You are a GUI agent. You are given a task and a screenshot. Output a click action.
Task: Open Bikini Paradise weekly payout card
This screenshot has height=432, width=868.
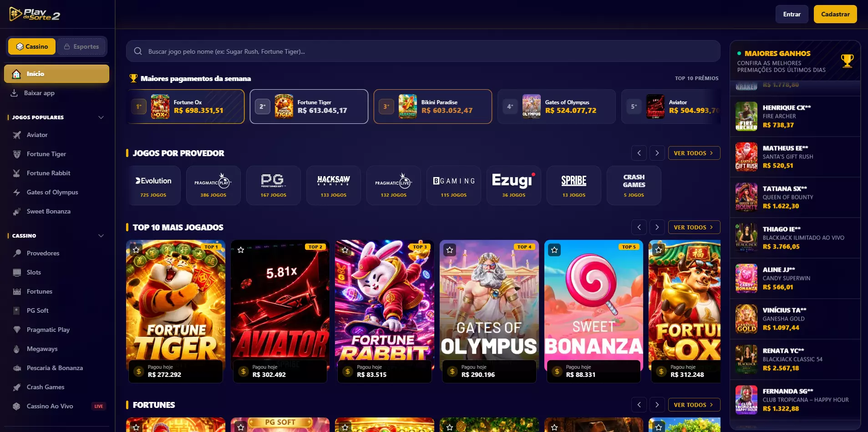click(433, 107)
